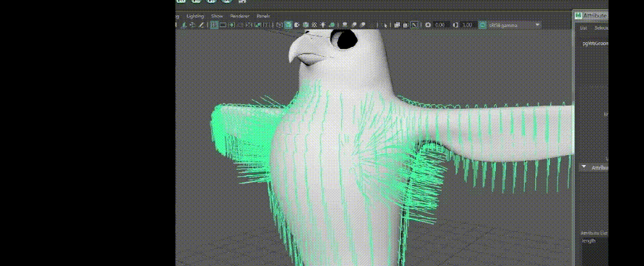Open the Show menu in viewport panel
Image resolution: width=644 pixels, height=266 pixels.
[217, 16]
